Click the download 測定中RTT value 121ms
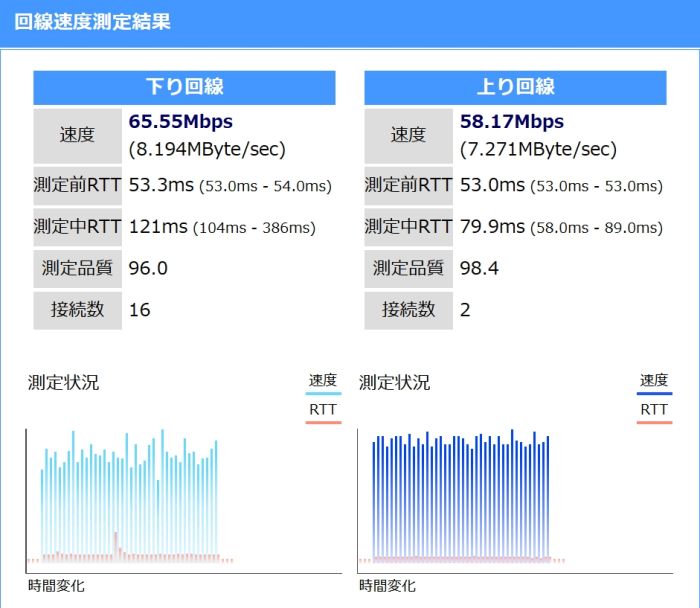700x608 pixels. 158,227
